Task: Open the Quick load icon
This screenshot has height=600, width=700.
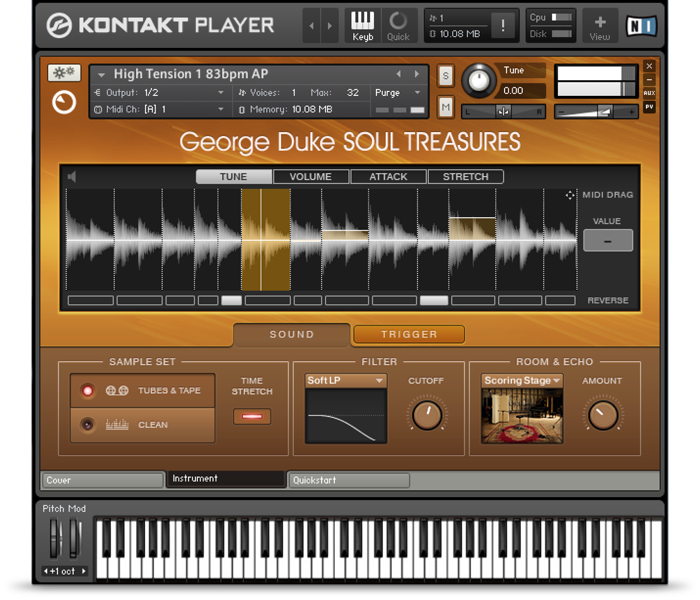Action: (398, 26)
